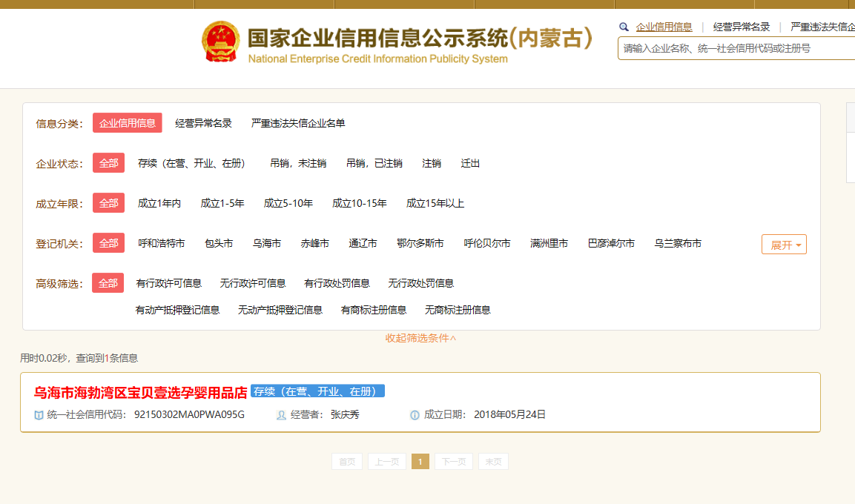Filter by 吊销，已注销 status
This screenshot has width=855, height=504.
374,164
